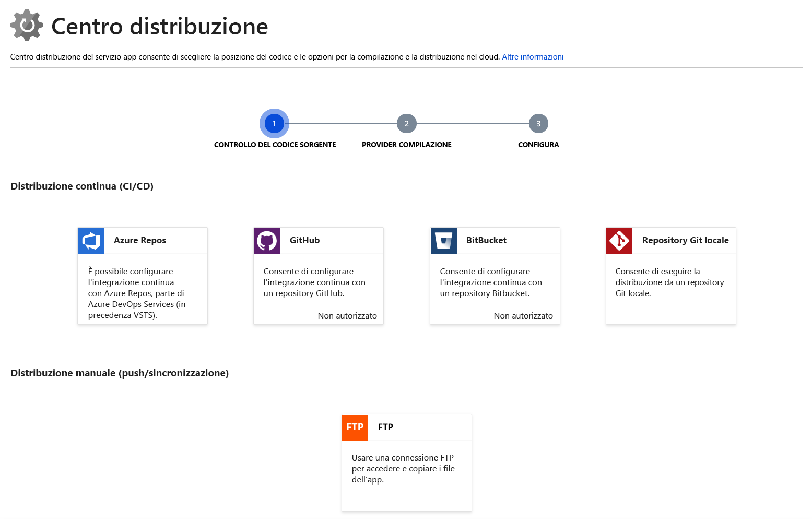
Task: Choose the Azure Repos card title
Action: [140, 240]
